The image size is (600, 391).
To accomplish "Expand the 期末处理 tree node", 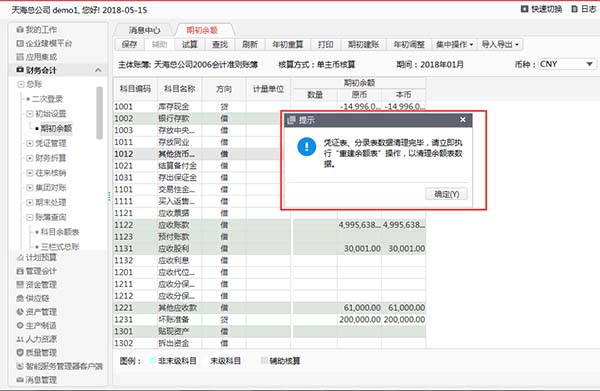I will tap(29, 202).
